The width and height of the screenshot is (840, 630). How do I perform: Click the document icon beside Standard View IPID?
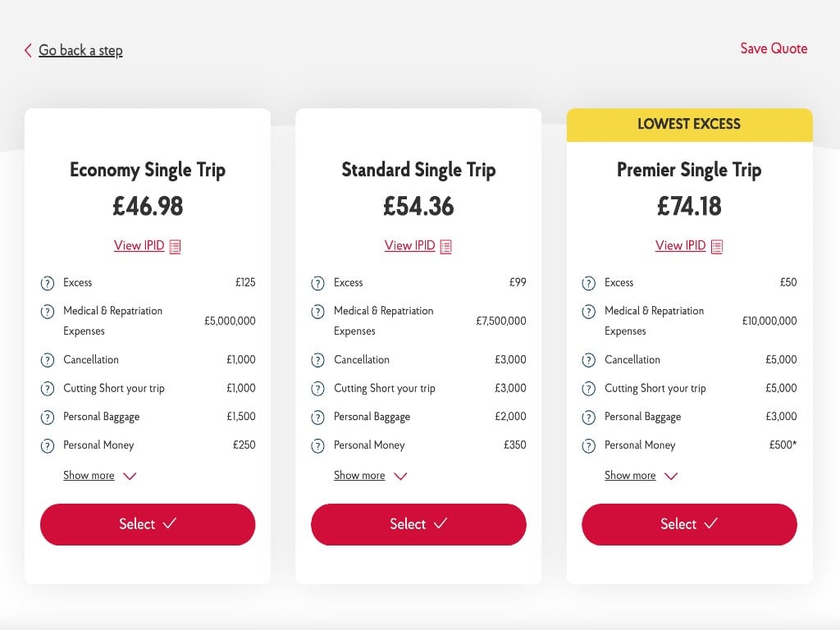[445, 245]
